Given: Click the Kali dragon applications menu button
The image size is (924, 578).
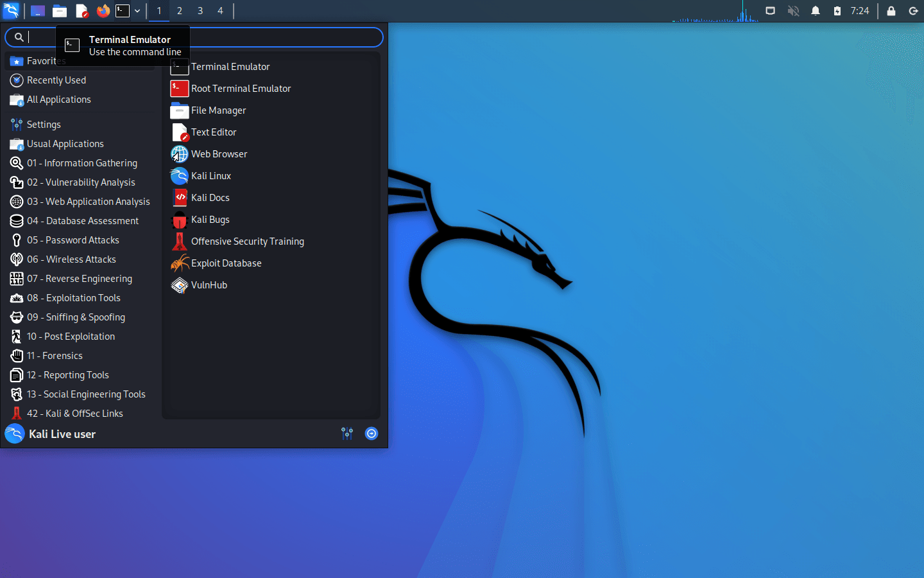Looking at the screenshot, I should 11,10.
